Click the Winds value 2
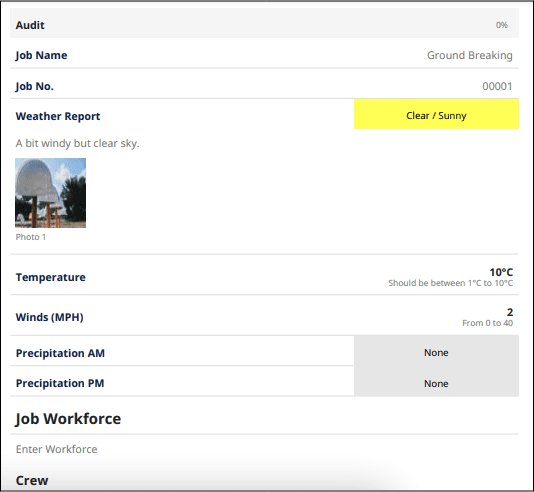Image resolution: width=534 pixels, height=492 pixels. coord(510,312)
